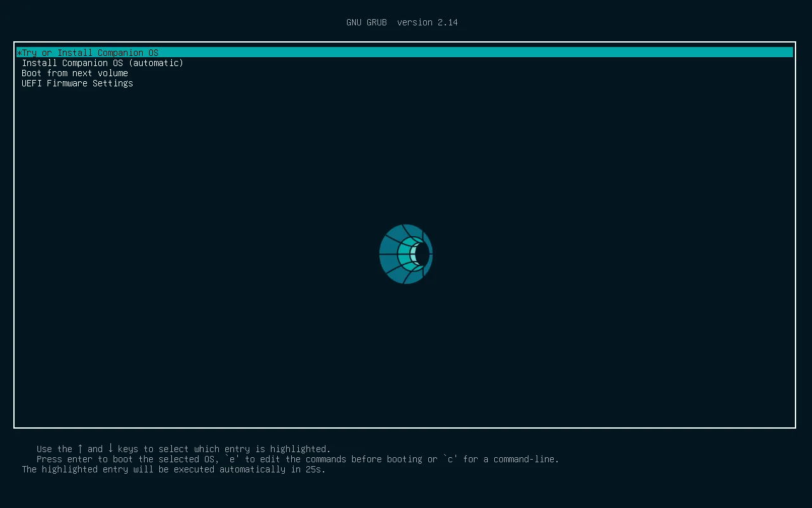Click the round Companion OS logo
The height and width of the screenshot is (508, 812).
[406, 254]
